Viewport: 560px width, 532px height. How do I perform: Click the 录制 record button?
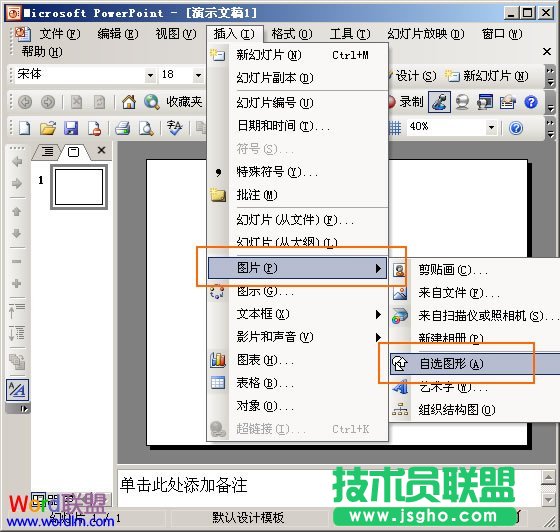point(406,102)
